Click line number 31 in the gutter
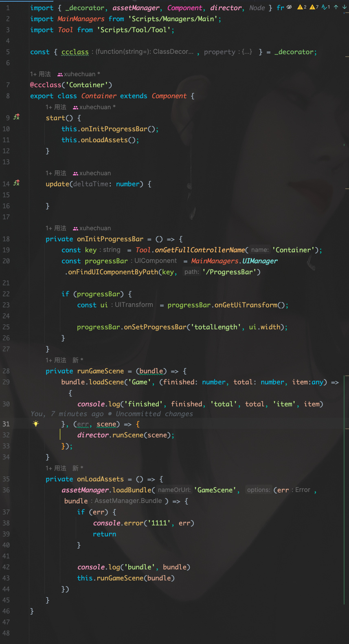Image resolution: width=349 pixels, height=644 pixels. pyautogui.click(x=6, y=424)
